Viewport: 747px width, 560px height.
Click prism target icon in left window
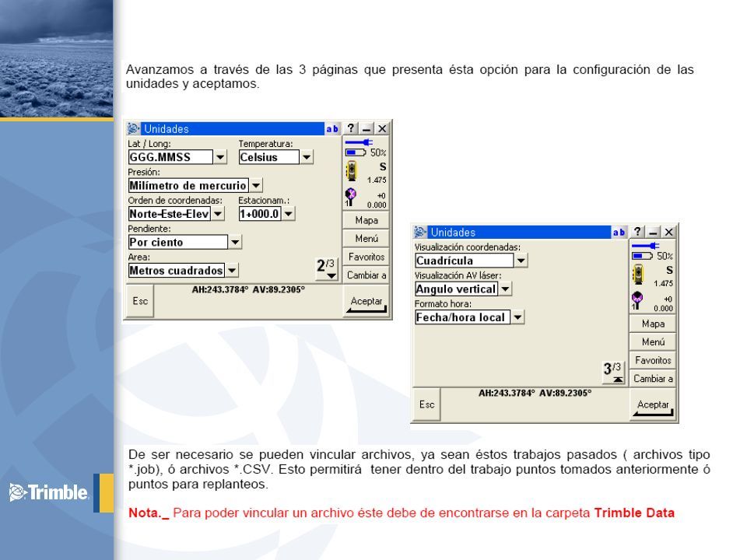[x=351, y=197]
